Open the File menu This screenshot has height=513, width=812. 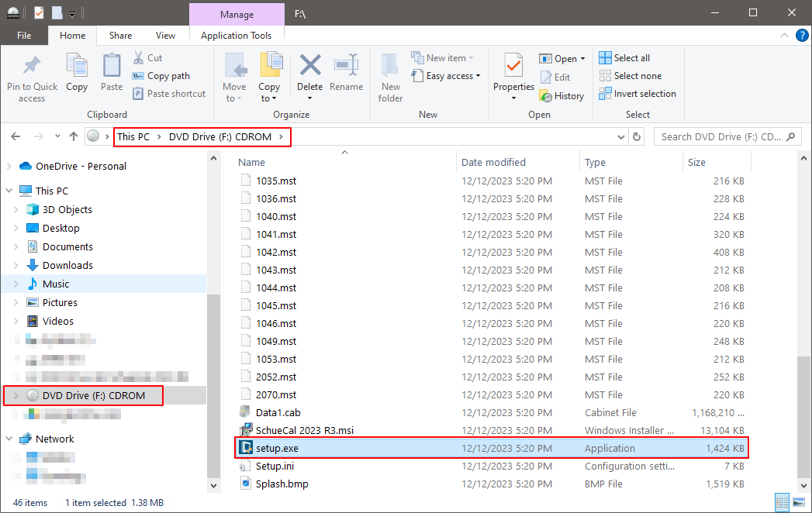(24, 36)
